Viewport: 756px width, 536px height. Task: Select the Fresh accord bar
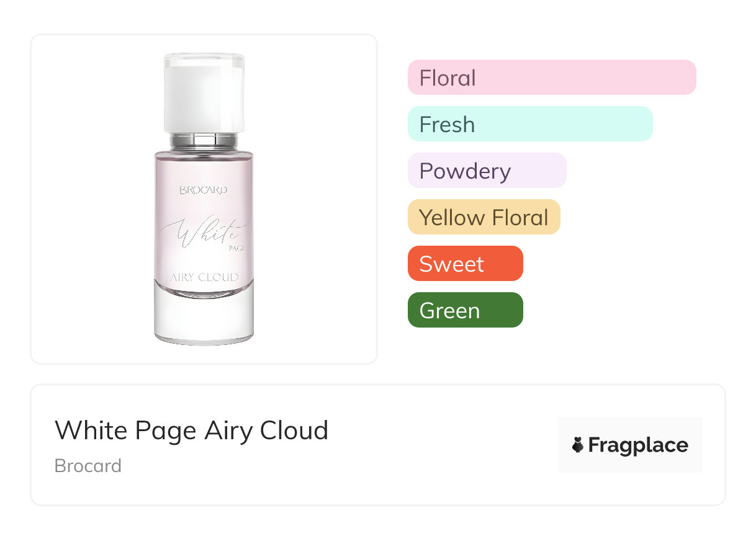pyautogui.click(x=529, y=124)
